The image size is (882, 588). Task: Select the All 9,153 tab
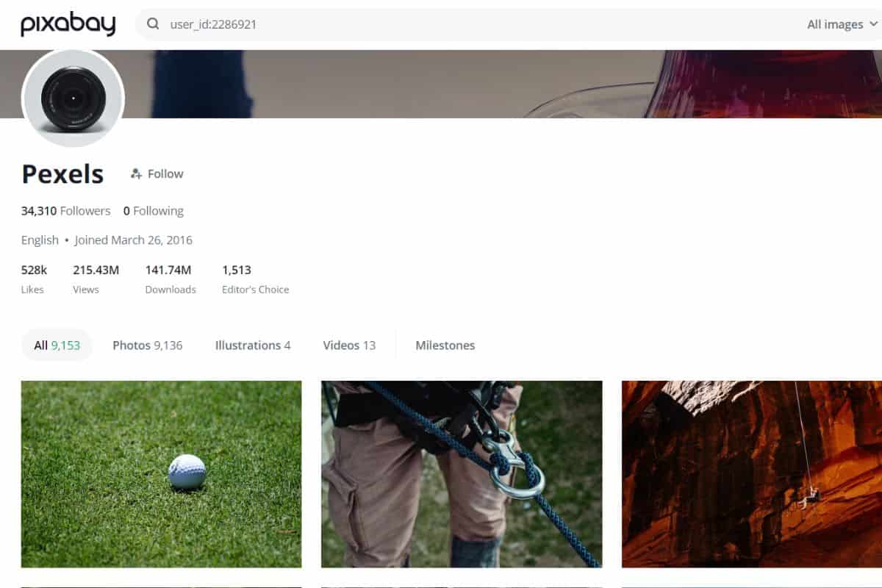coord(57,345)
